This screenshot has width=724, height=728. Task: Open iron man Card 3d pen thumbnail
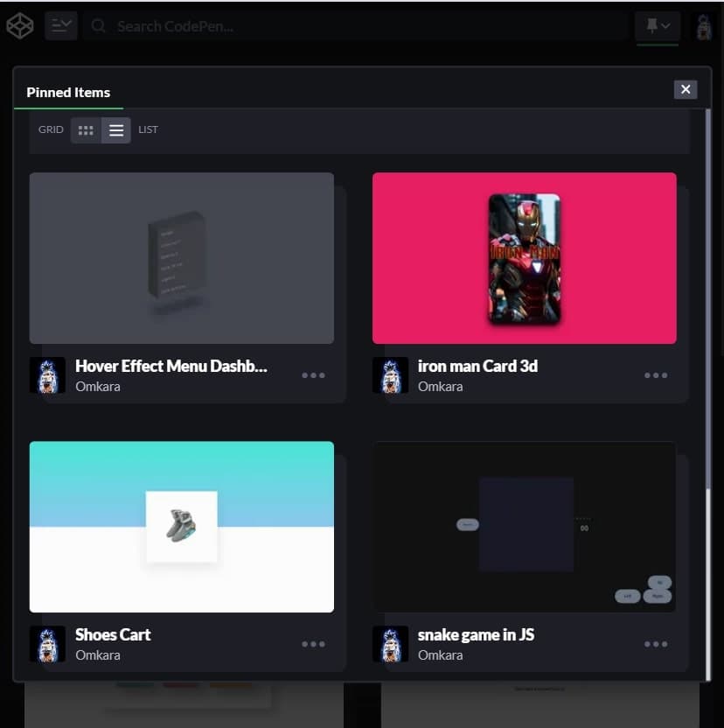(x=524, y=258)
